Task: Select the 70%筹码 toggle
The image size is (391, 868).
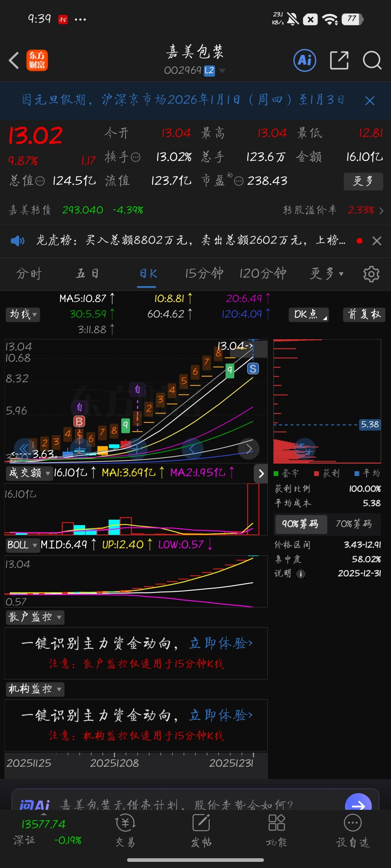Action: [354, 524]
